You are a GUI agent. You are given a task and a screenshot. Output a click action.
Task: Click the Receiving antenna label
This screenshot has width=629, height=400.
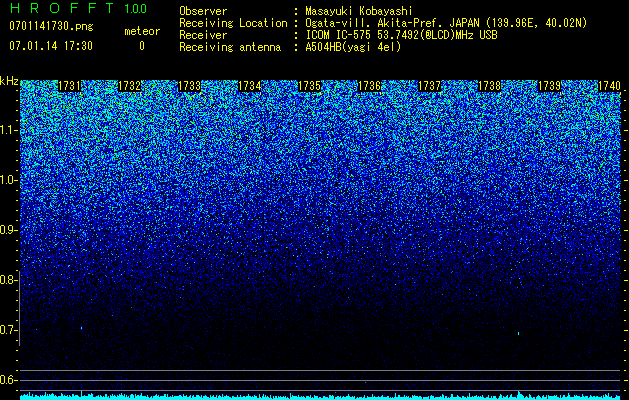click(x=230, y=47)
